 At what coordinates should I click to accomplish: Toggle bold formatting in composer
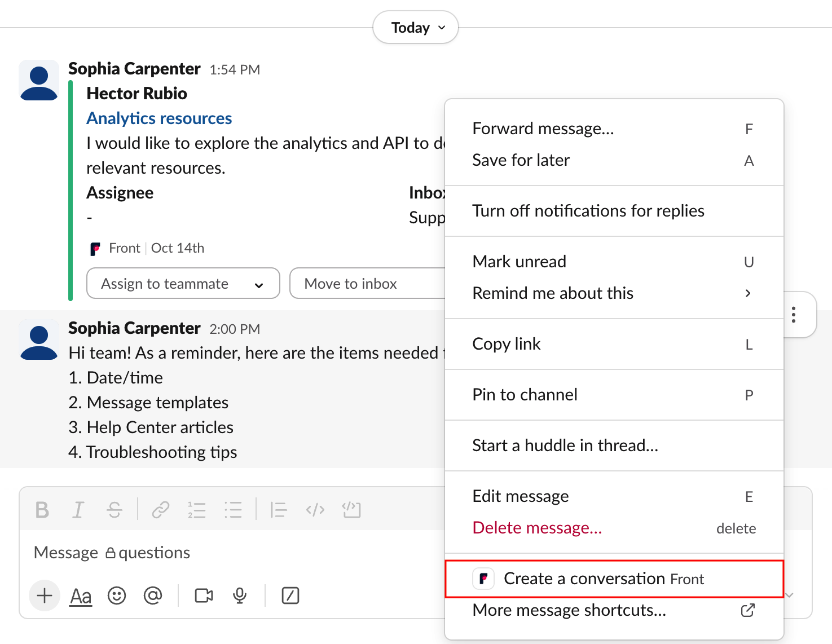[42, 510]
